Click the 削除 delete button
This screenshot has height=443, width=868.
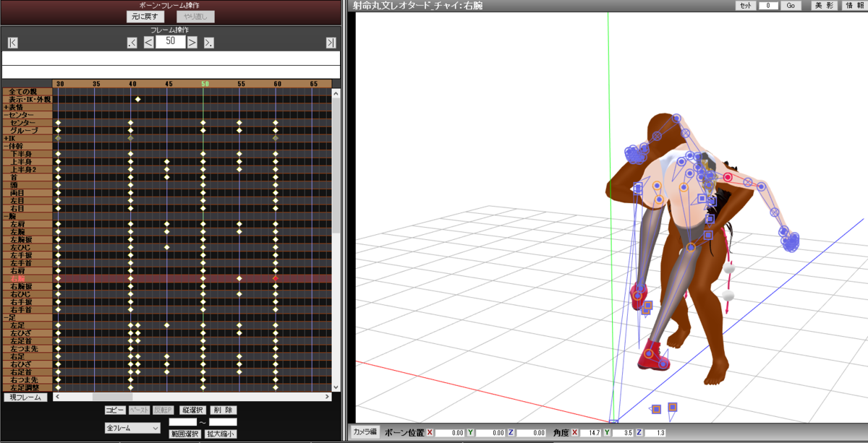(223, 410)
